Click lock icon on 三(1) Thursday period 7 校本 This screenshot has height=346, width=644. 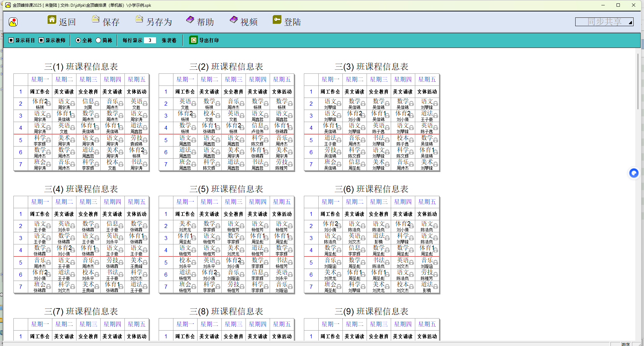[121, 164]
